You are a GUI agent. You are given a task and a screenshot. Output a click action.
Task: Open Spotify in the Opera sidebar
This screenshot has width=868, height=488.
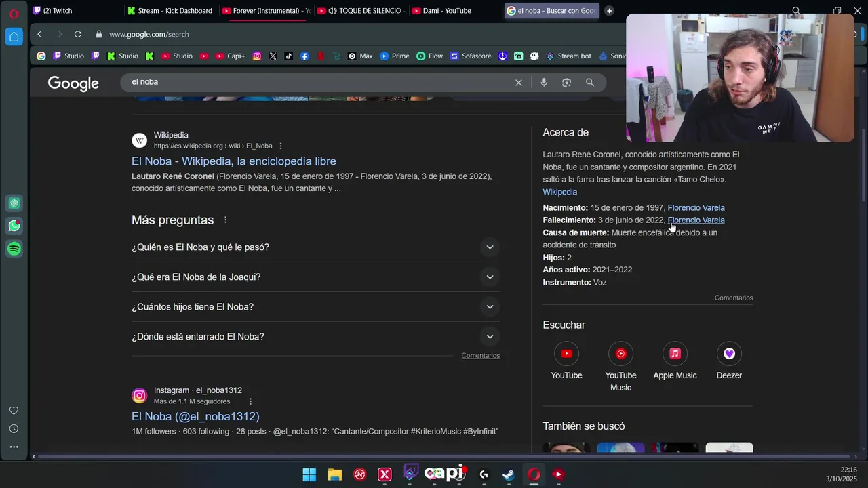(x=14, y=249)
